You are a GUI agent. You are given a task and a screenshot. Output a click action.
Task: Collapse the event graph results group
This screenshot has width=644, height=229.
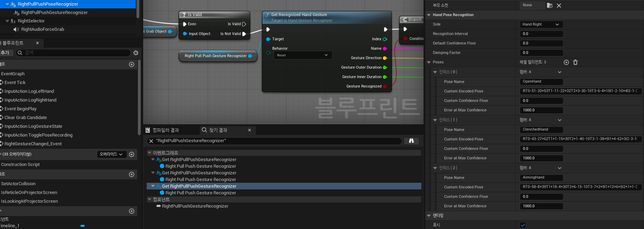pos(149,153)
